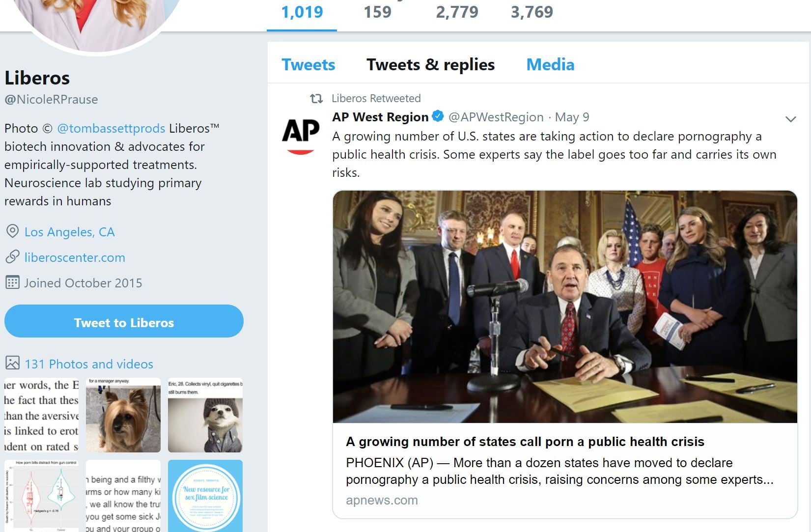Open the Yorkshire terrier photo thumbnail
Viewport: 811px width, 532px height.
[123, 415]
